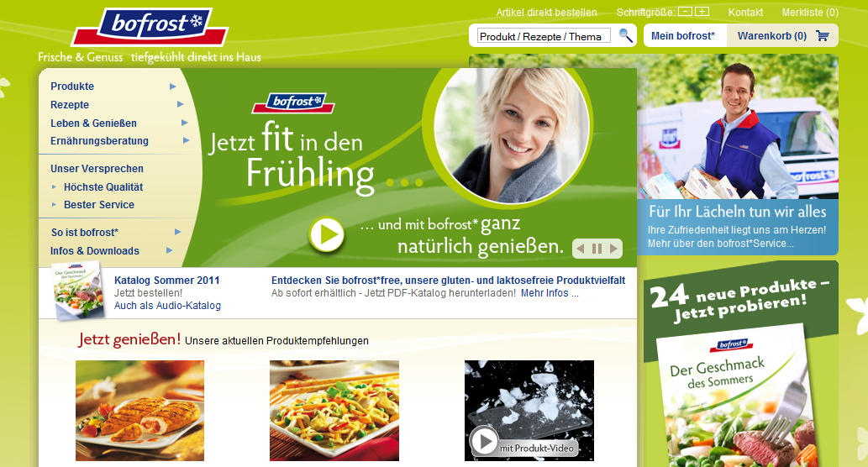Open the shopping cart icon

point(823,36)
